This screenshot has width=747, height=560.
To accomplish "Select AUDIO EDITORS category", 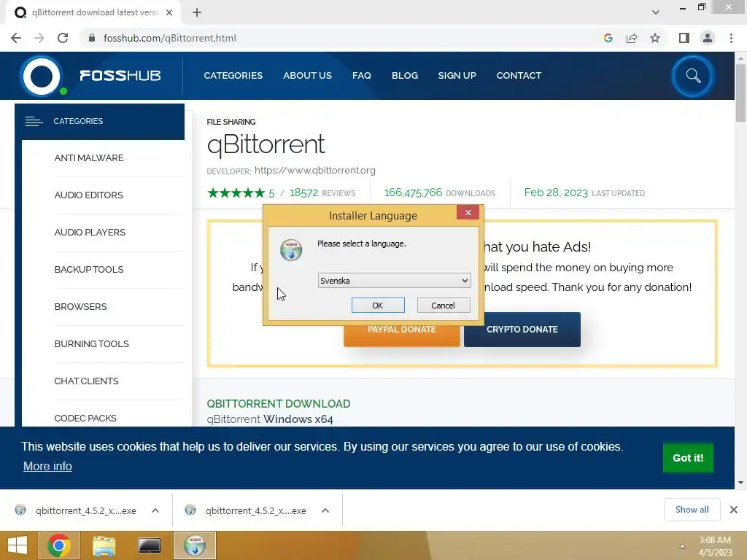I will pyautogui.click(x=88, y=195).
